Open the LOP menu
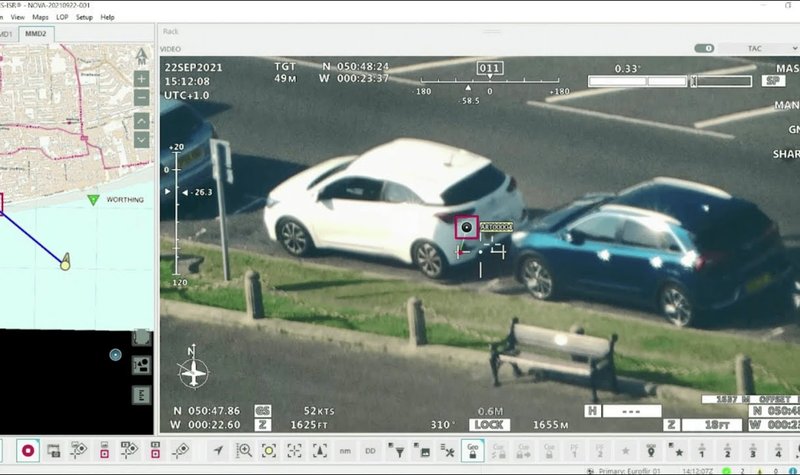The image size is (800, 475). [x=62, y=17]
